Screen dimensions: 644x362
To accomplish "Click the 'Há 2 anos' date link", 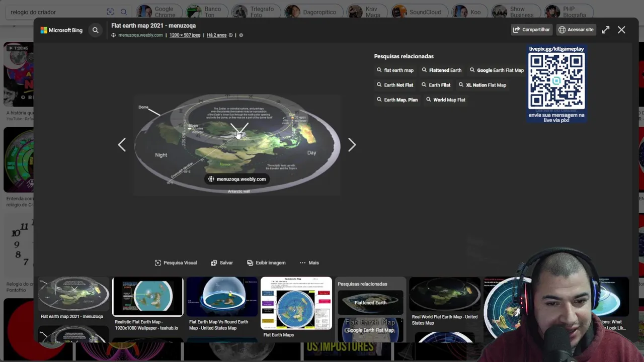I will pyautogui.click(x=216, y=35).
